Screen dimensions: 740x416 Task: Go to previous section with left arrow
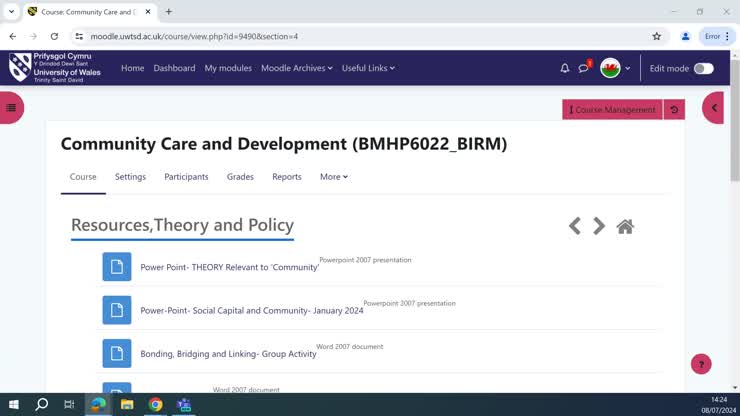pos(575,226)
